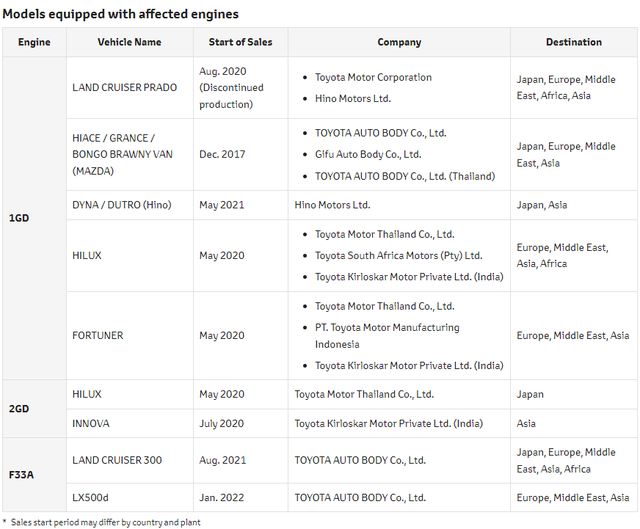Click "Gifu Auto Body Co., Ltd." list entry

click(368, 154)
